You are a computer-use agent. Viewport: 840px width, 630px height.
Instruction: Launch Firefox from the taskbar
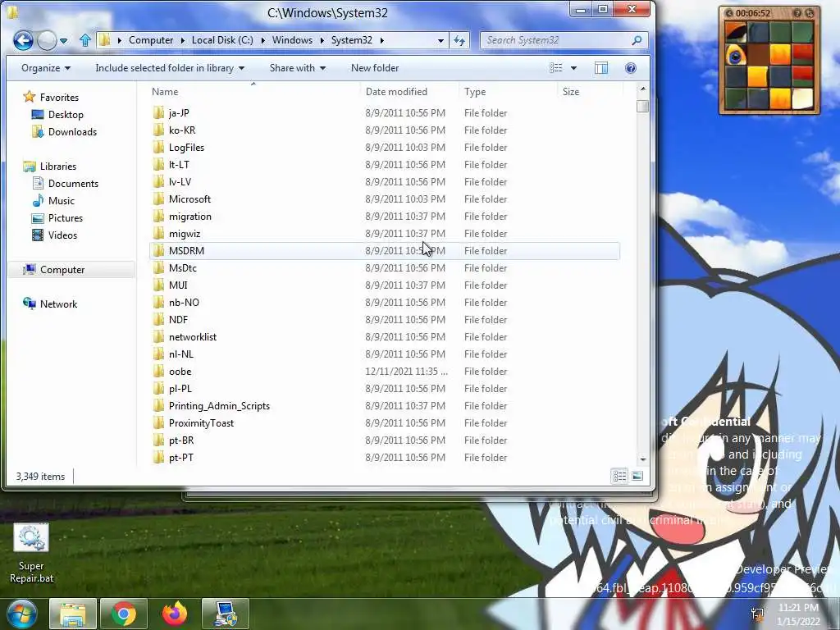175,614
